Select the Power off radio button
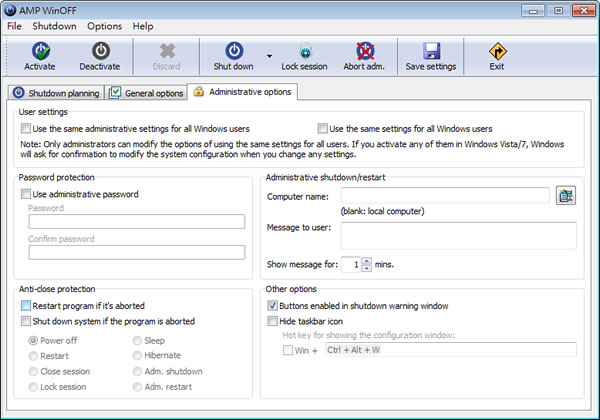 tap(33, 340)
